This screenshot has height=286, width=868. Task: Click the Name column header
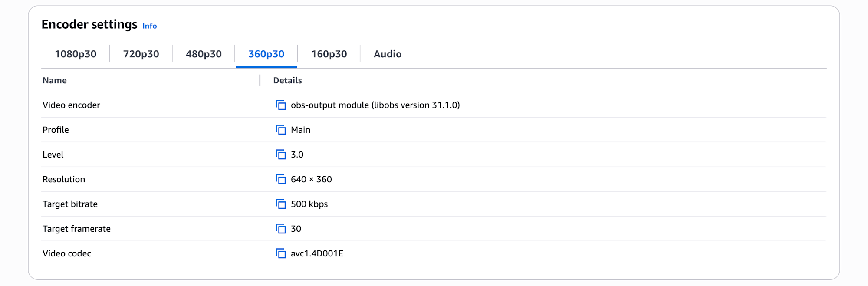pos(55,80)
